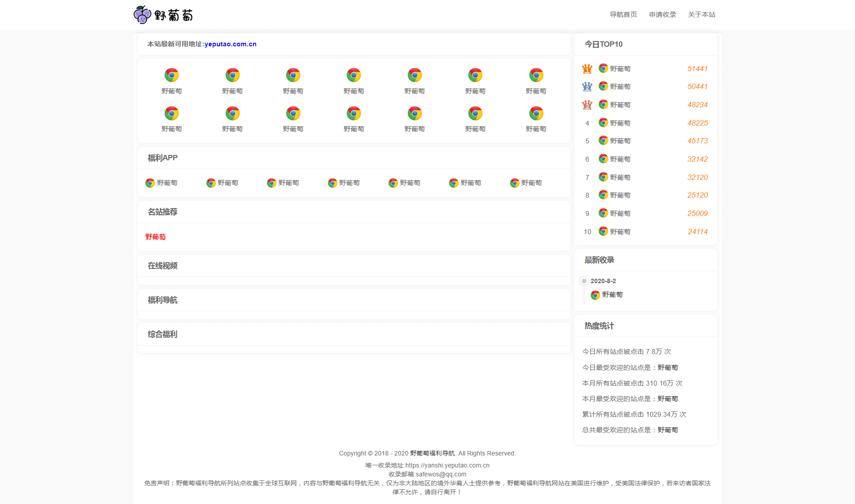This screenshot has height=504, width=855.
Task: Click the 最新收录 panel heading
Action: click(599, 260)
